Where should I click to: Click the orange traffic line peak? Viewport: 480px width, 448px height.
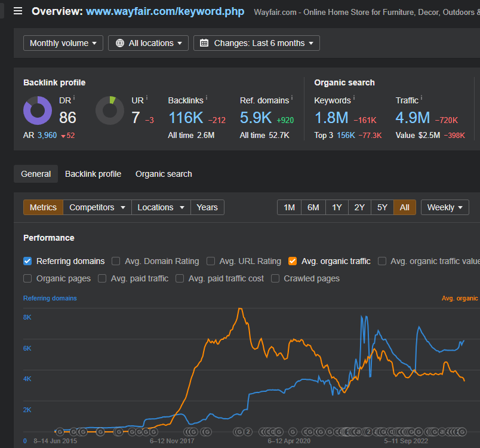(x=241, y=309)
